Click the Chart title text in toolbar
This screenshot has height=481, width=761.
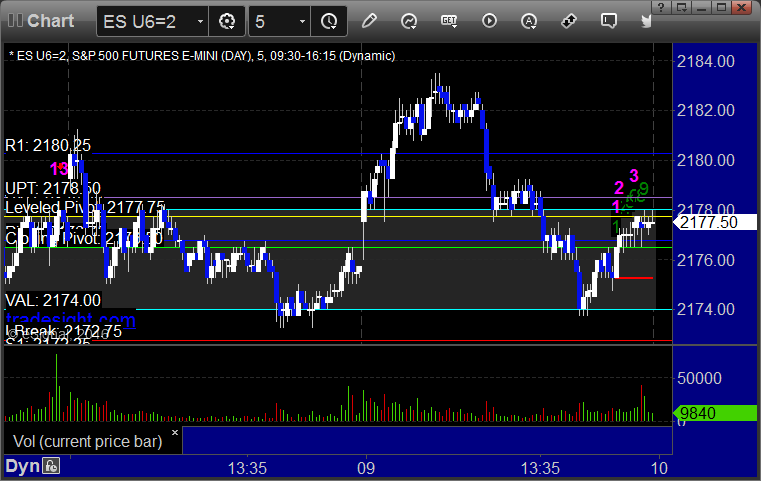(50, 21)
